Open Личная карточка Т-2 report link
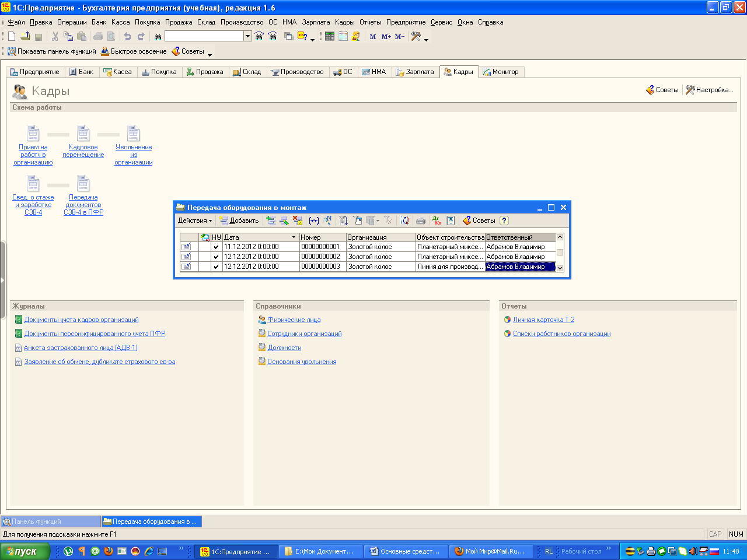The image size is (747, 560). click(544, 320)
